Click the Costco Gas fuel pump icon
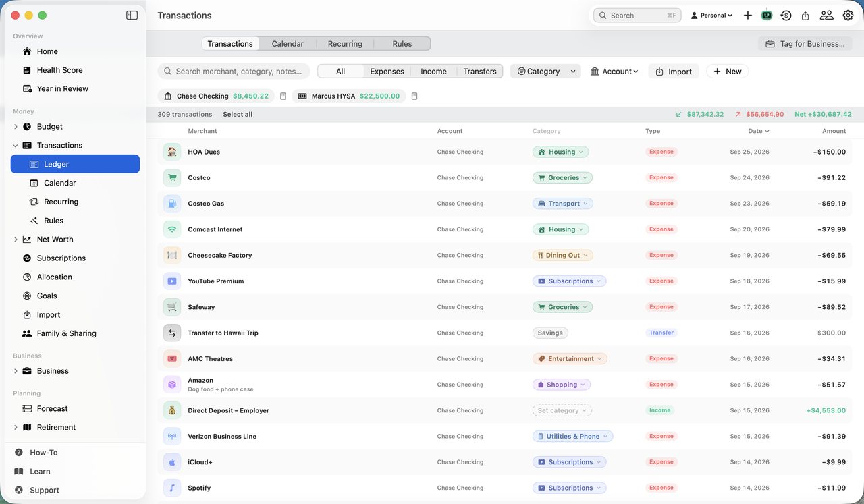The height and width of the screenshot is (504, 864). tap(172, 204)
